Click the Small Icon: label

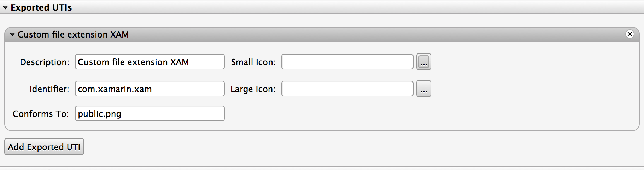coord(253,62)
